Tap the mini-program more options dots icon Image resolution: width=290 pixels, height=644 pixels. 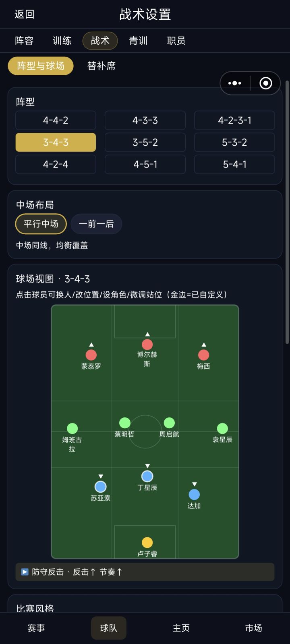(x=234, y=83)
